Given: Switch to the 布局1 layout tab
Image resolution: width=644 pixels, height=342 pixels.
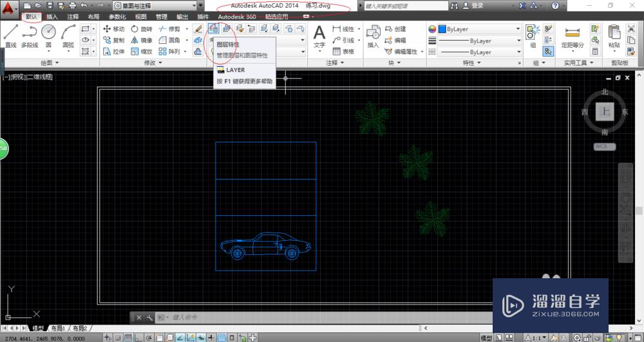Looking at the screenshot, I should click(x=59, y=328).
